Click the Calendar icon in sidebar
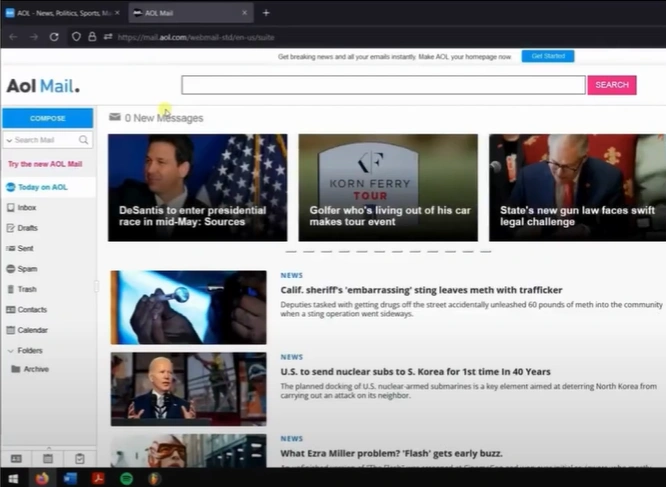Screen dimensions: 666x487 (x=11, y=330)
